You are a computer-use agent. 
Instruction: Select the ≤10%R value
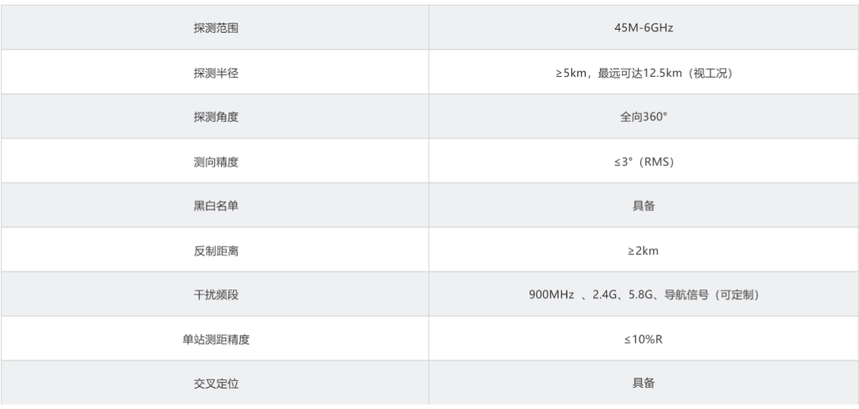(x=643, y=339)
